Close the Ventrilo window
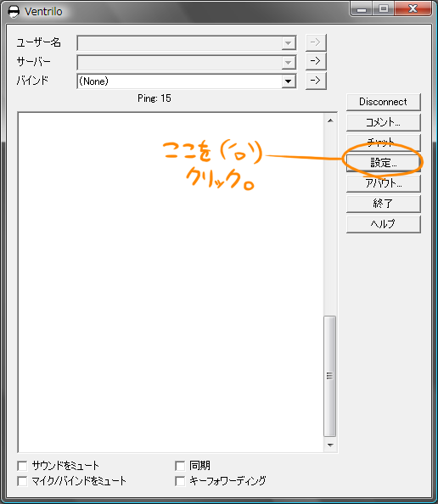438x504 pixels. [413, 8]
